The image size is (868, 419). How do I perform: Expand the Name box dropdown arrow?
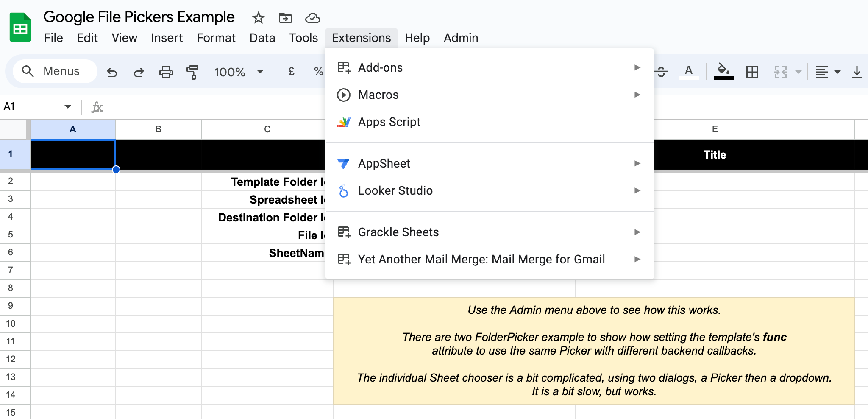(68, 106)
